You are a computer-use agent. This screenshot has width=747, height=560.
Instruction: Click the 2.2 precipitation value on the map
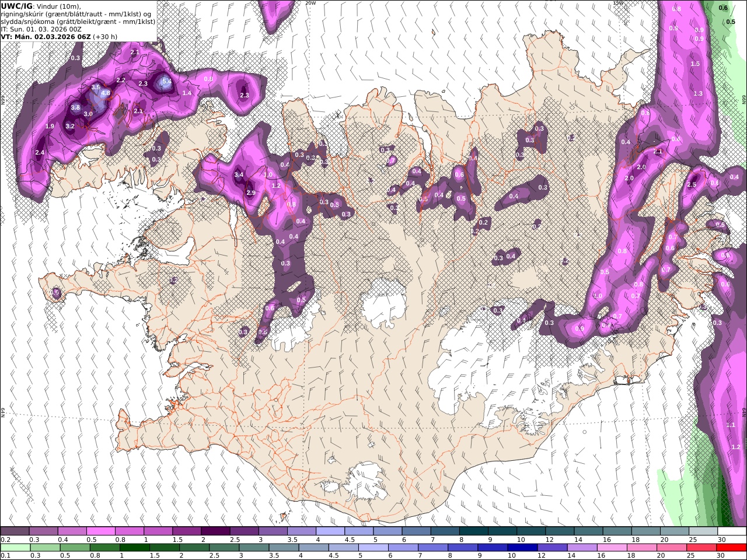coord(121,80)
